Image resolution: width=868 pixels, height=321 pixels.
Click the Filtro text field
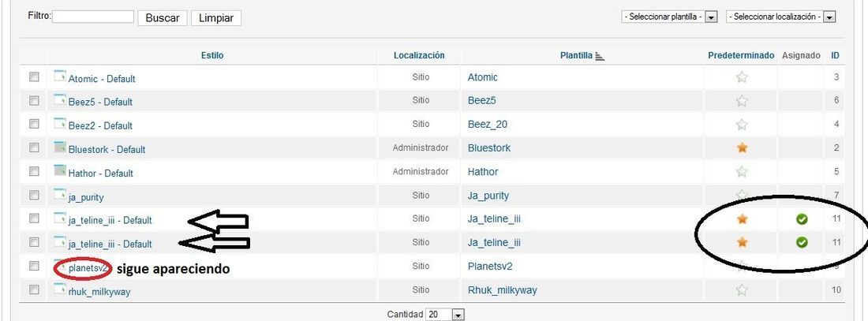93,17
